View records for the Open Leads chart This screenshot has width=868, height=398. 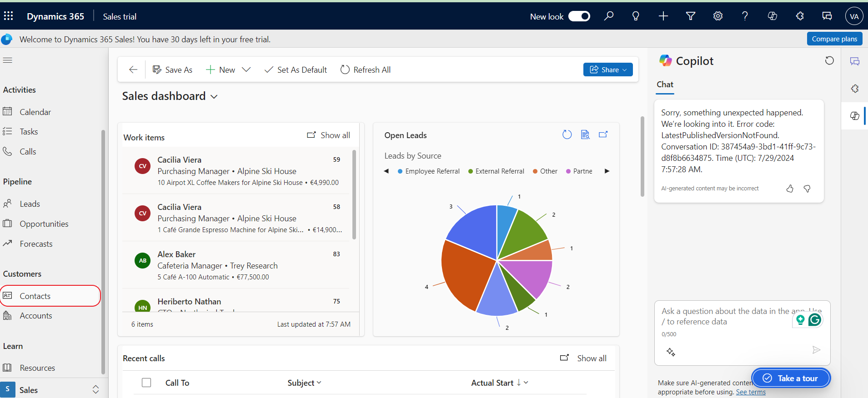click(x=585, y=134)
